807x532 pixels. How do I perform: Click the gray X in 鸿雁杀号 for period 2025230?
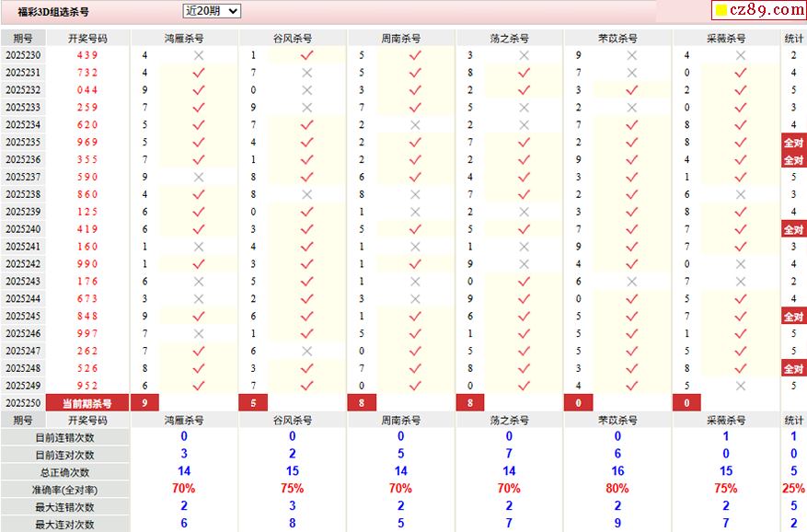pyautogui.click(x=199, y=55)
